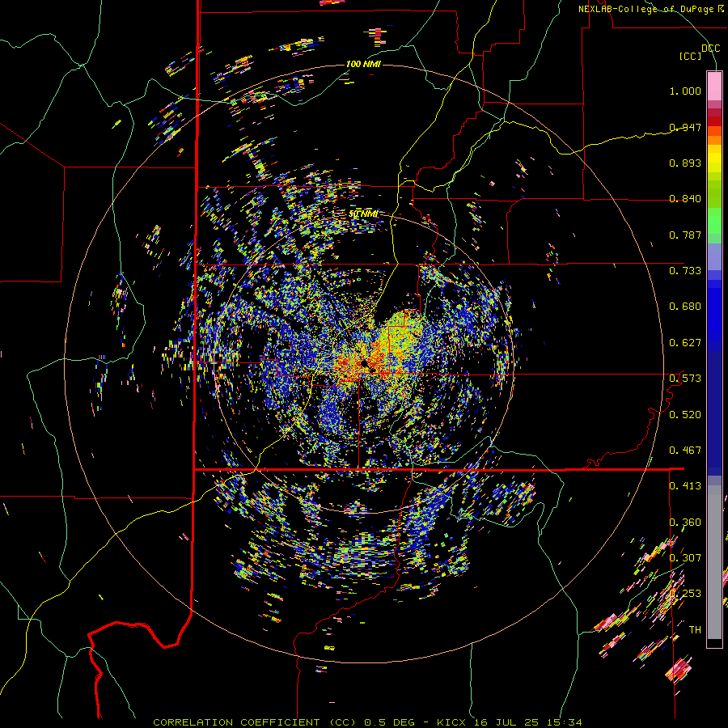Click the 0.413 scale value
This screenshot has height=728, width=728.
click(685, 486)
